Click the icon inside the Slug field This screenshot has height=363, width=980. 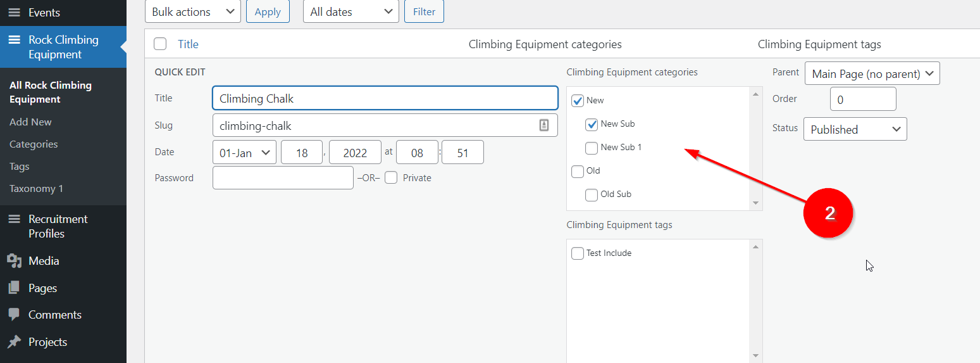544,125
